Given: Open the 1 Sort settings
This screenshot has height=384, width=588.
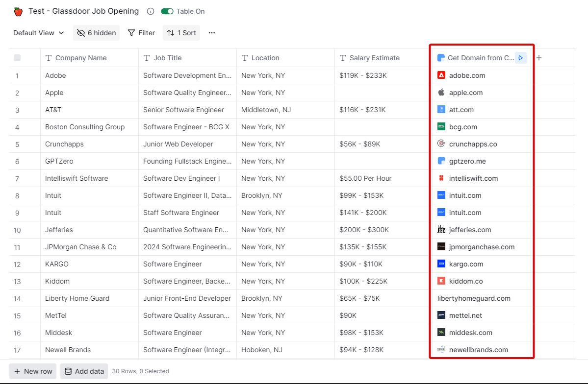Looking at the screenshot, I should (x=181, y=33).
